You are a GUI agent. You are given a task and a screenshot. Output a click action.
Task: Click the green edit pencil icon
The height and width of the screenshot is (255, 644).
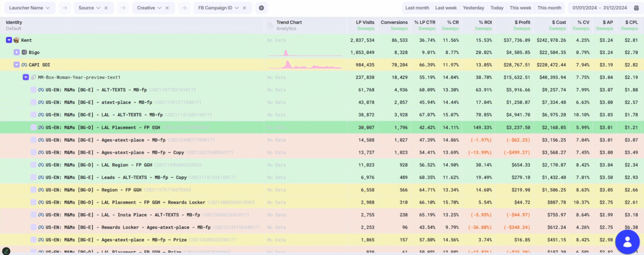click(x=6, y=251)
